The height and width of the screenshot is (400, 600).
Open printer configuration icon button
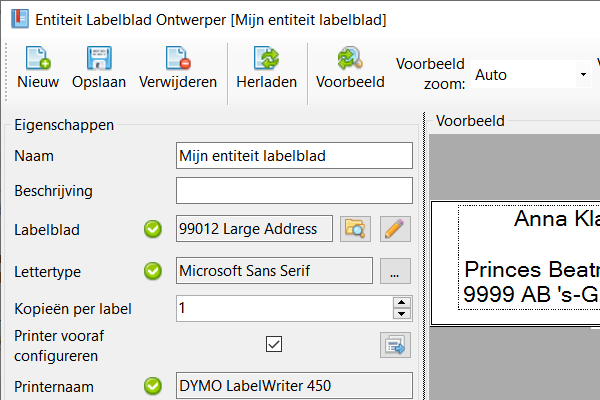coord(396,345)
